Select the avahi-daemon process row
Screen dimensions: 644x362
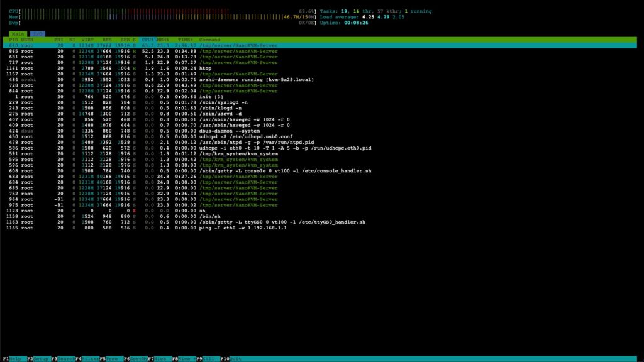tap(320, 80)
